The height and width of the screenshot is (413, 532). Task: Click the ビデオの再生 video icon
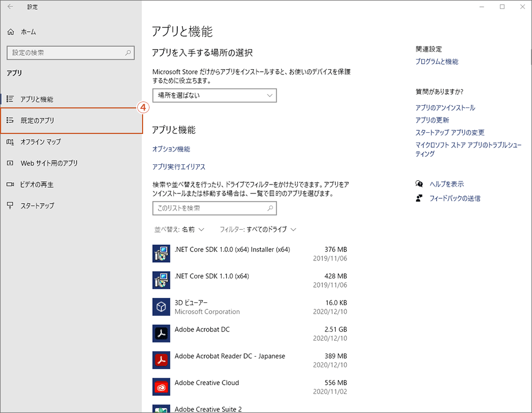coord(10,184)
